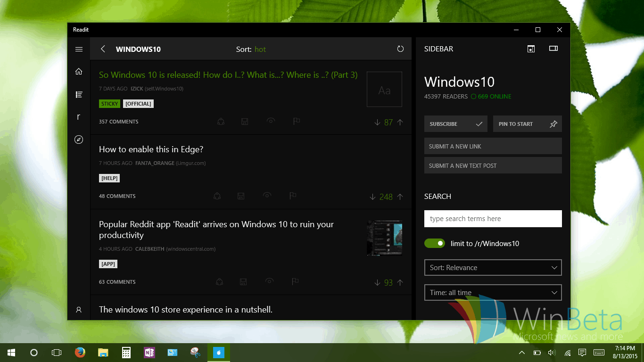Open the compass explore icon
This screenshot has height=362, width=644.
tap(79, 140)
